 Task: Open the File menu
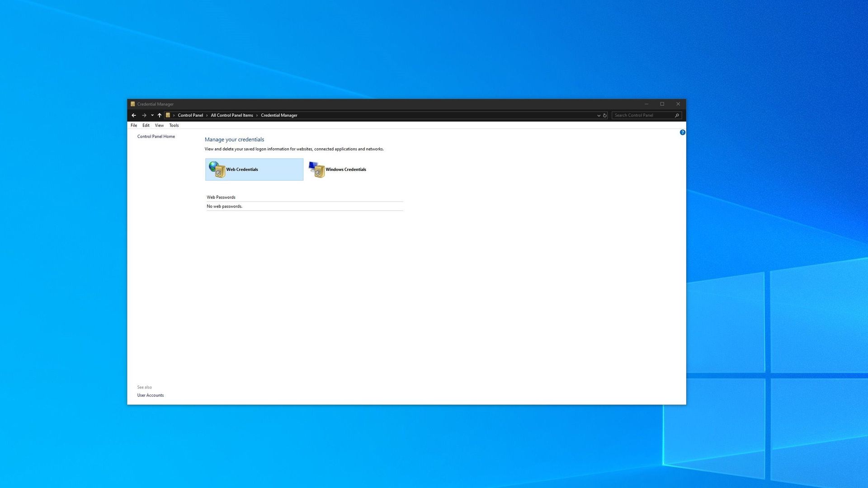click(134, 125)
